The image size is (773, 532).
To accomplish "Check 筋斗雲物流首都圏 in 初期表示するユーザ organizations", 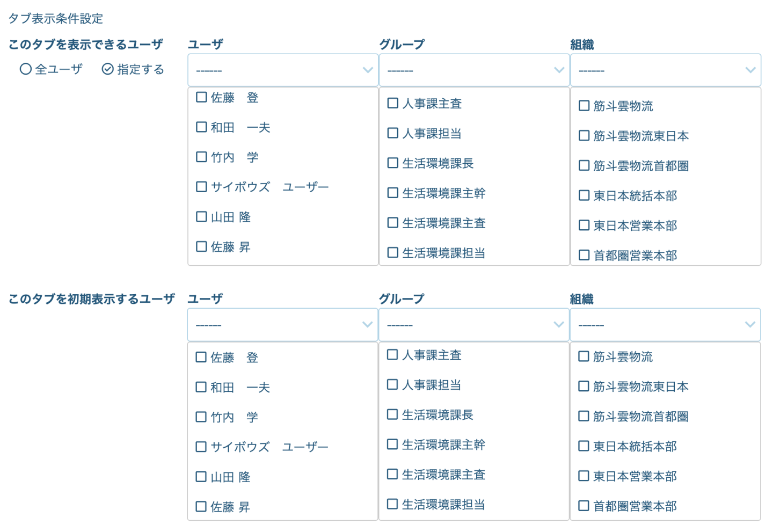I will tap(584, 416).
